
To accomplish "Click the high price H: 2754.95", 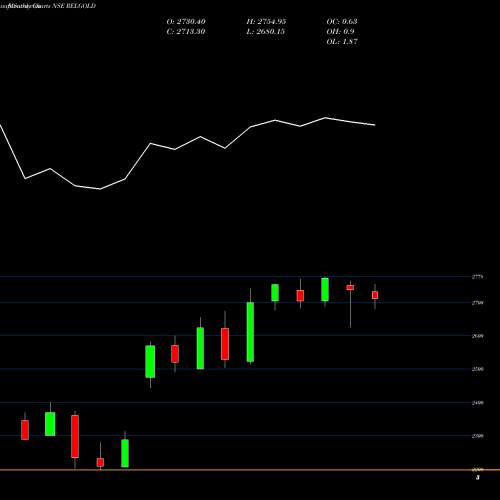I will [266, 22].
